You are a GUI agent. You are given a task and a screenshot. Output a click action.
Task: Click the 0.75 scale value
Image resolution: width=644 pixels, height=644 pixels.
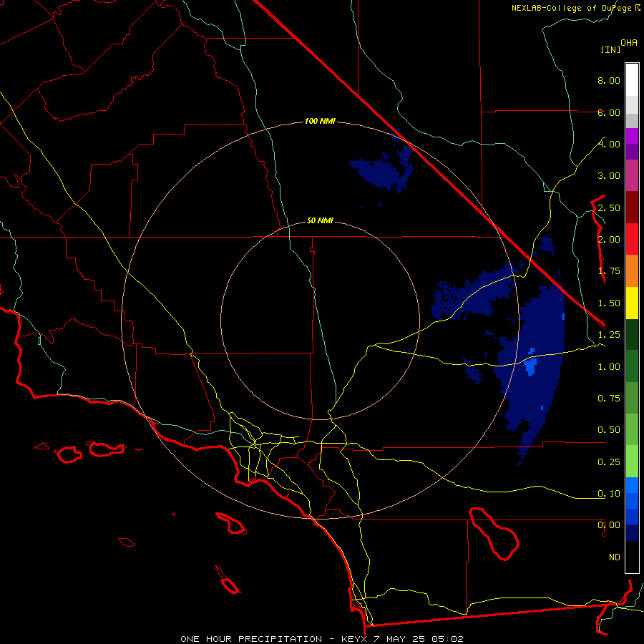[609, 399]
